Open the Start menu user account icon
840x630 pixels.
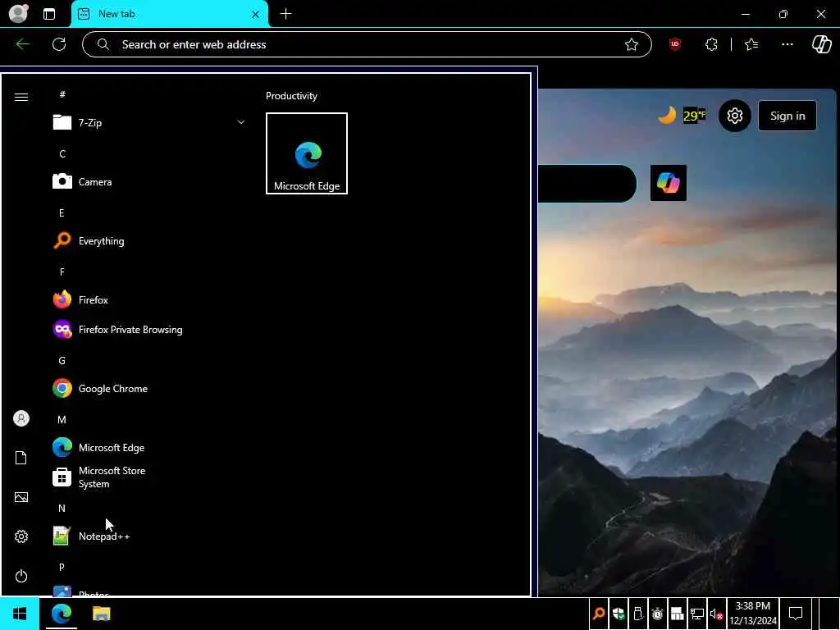[21, 418]
